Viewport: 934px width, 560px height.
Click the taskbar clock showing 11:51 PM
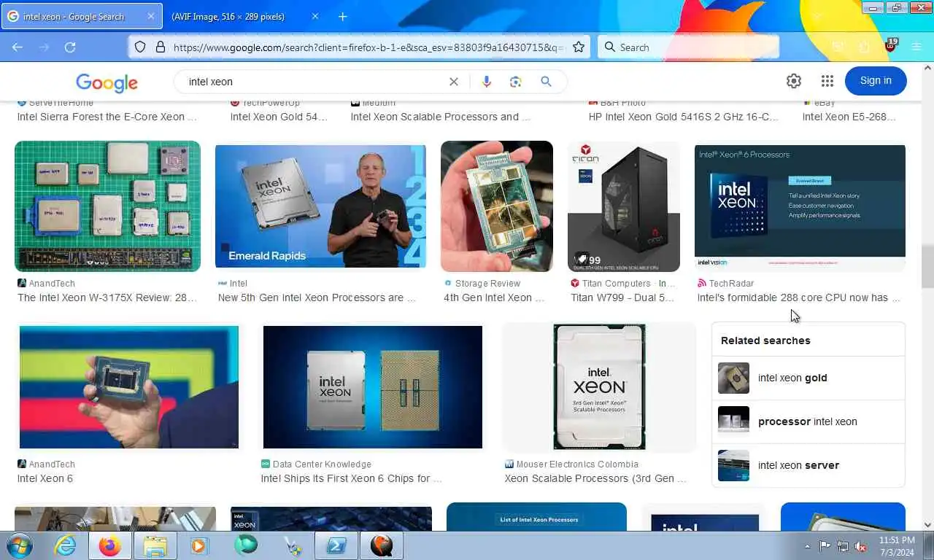point(897,545)
